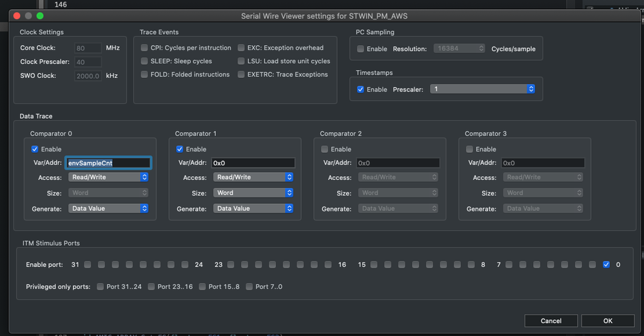The height and width of the screenshot is (336, 644).
Task: Tick EXETRC: Trace Exceptions checkbox
Action: [241, 74]
